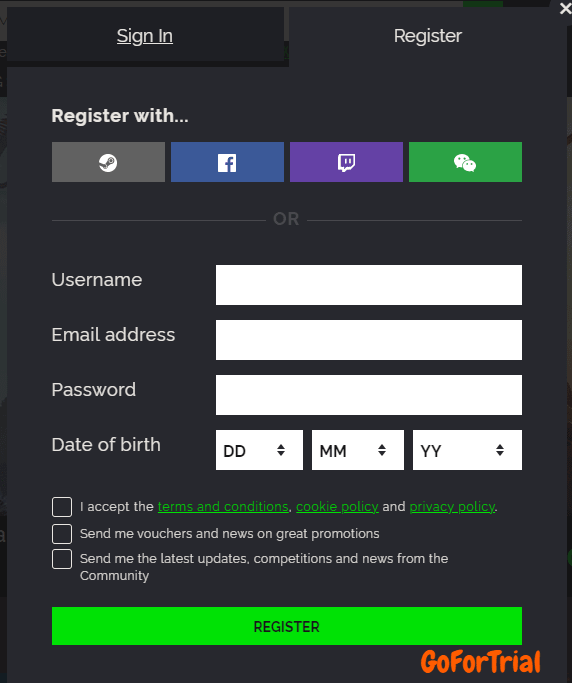Register using the Steam icon button
Viewport: 572px width, 683px height.
coord(108,162)
